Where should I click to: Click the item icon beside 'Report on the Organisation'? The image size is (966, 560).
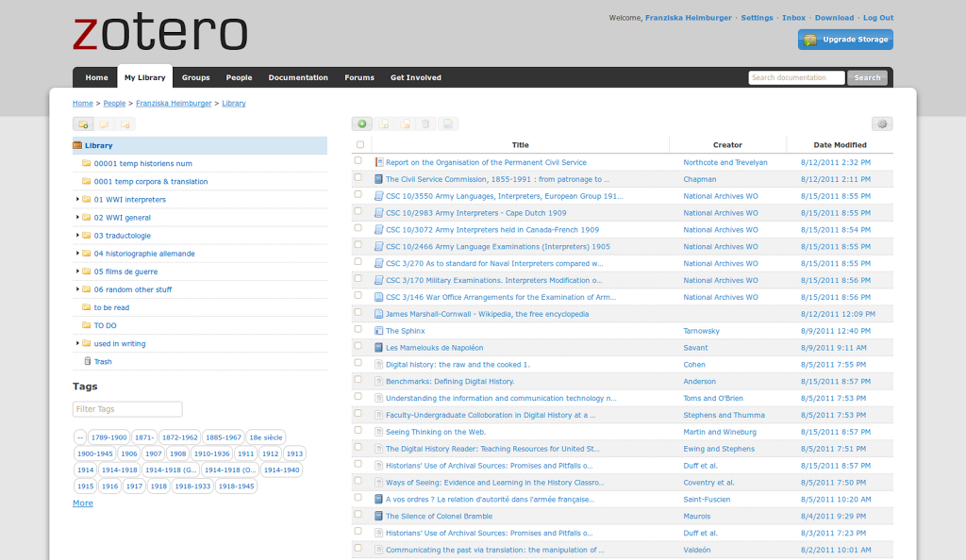click(379, 162)
